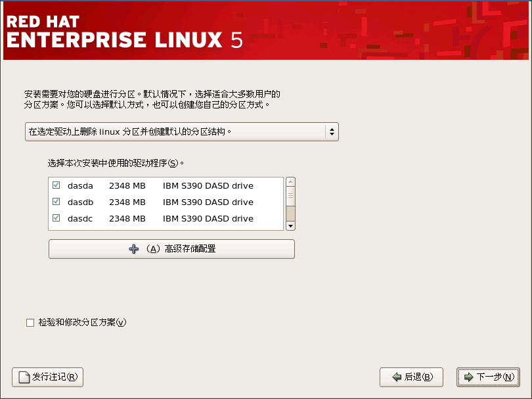
Task: Open the partition scheme dropdown arrow
Action: (x=332, y=131)
